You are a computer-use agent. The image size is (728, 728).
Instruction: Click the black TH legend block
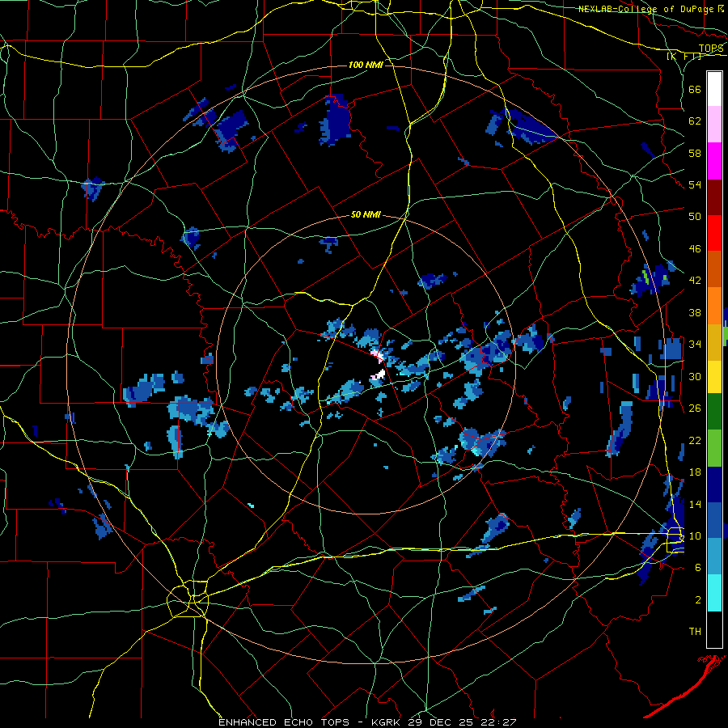[x=714, y=629]
